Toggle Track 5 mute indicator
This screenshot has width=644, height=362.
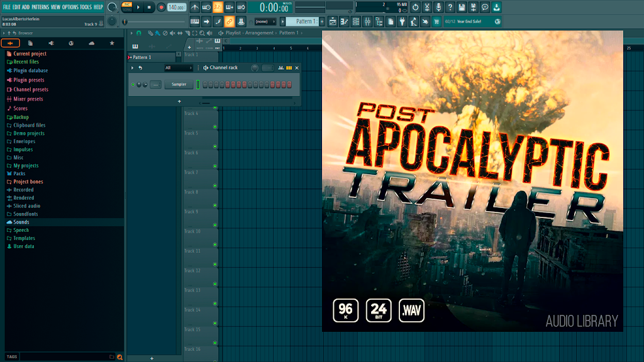(x=215, y=146)
